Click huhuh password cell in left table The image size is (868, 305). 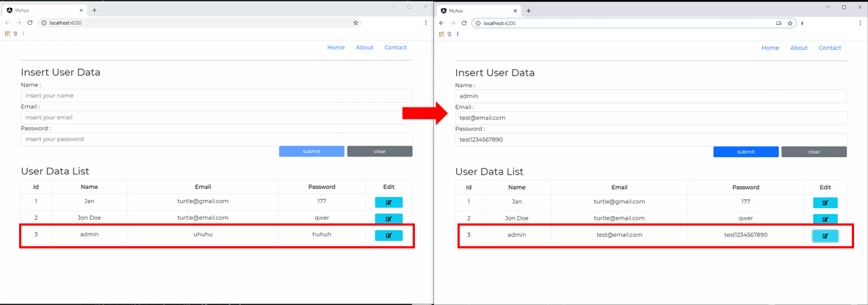(322, 234)
